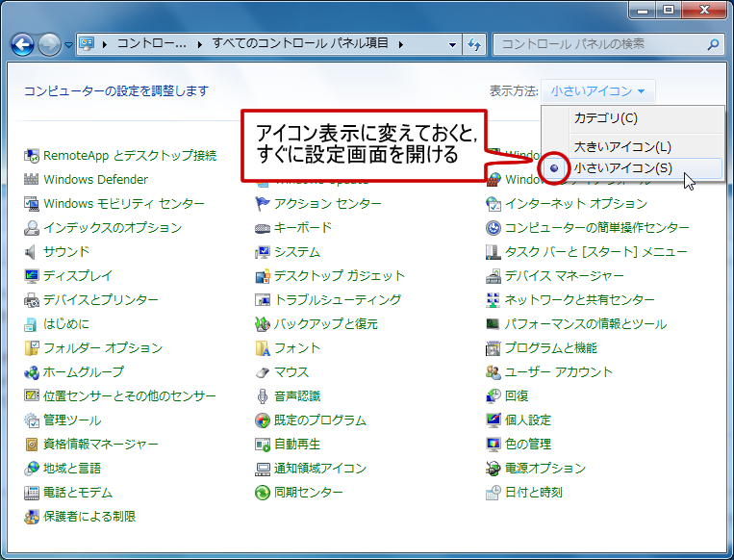Image resolution: width=734 pixels, height=560 pixels.
Task: Open the プログラムと機能 link
Action: point(551,348)
